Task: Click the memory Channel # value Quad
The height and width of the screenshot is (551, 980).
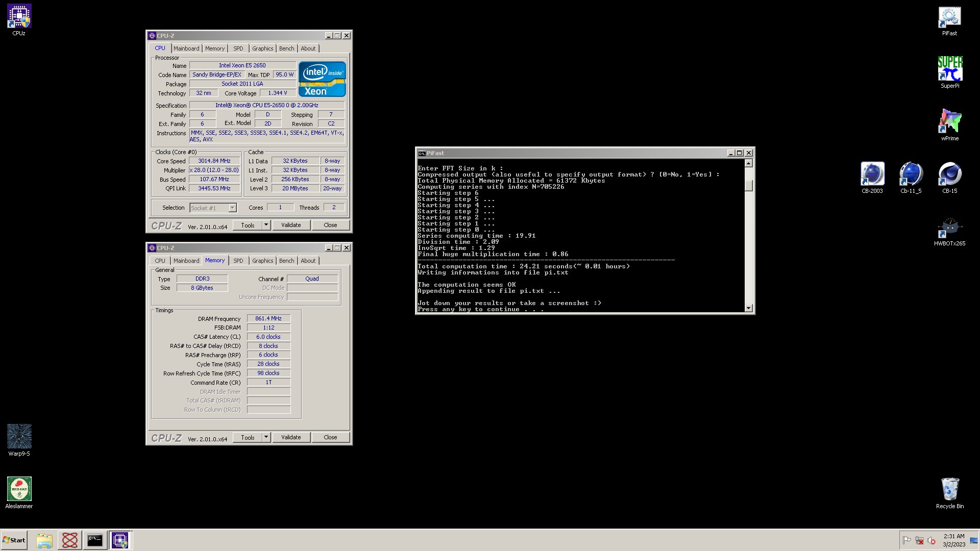Action: point(312,279)
